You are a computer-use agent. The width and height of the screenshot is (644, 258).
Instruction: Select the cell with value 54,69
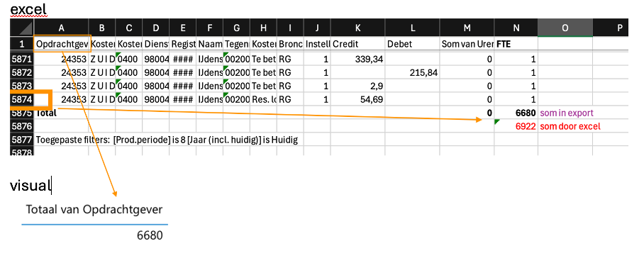click(x=357, y=99)
